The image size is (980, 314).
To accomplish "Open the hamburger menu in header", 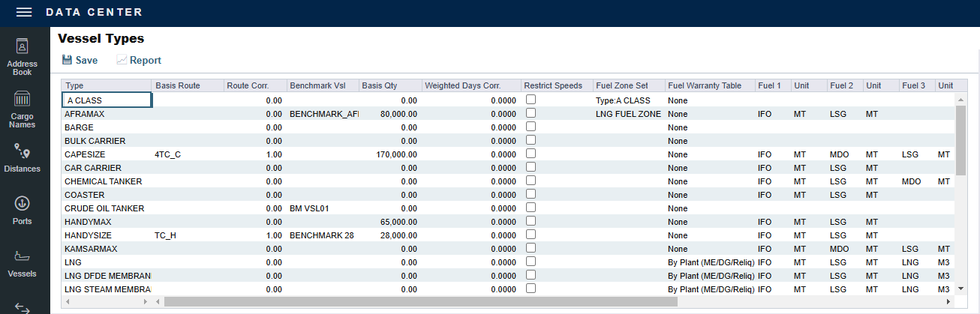I will 24,13.
